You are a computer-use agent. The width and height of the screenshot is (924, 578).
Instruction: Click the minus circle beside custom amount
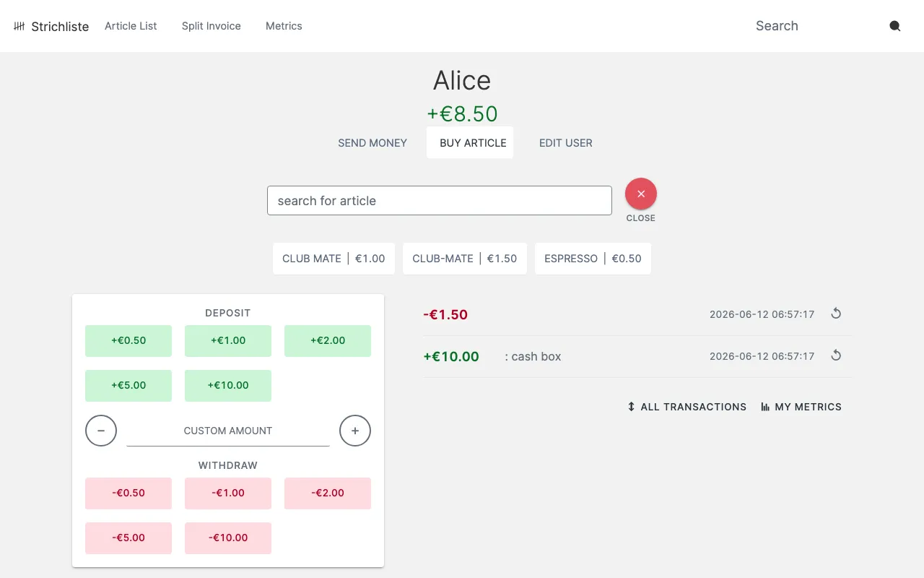(x=101, y=431)
